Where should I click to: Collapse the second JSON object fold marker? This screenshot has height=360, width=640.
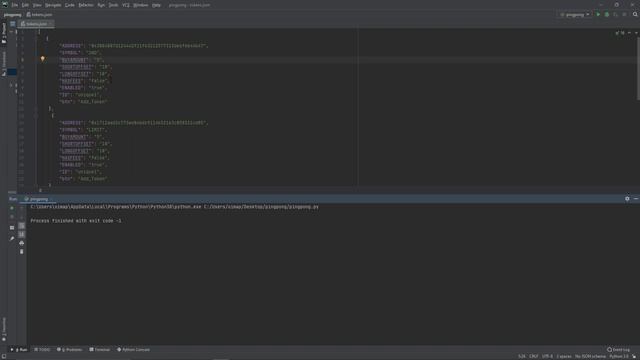point(36,116)
